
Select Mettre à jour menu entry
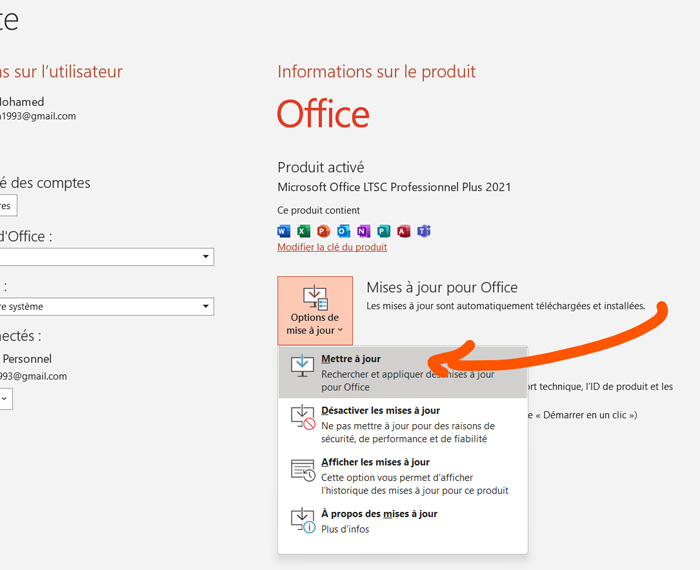tap(402, 373)
